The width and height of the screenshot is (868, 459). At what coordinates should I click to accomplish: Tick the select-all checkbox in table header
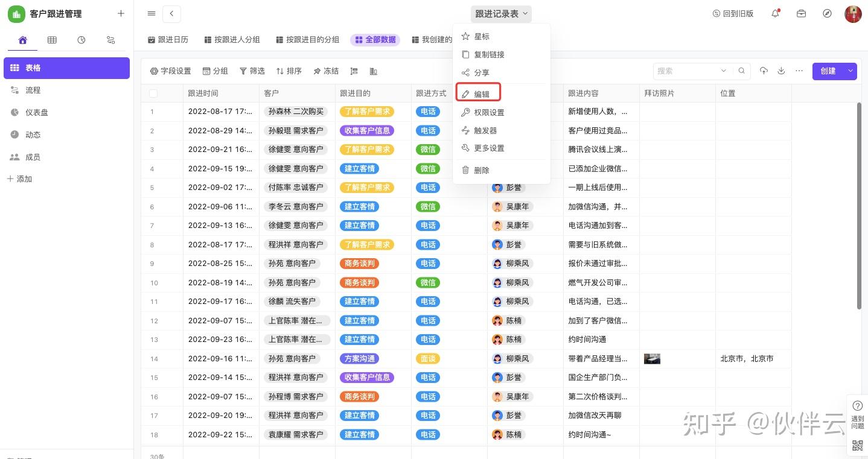(153, 93)
